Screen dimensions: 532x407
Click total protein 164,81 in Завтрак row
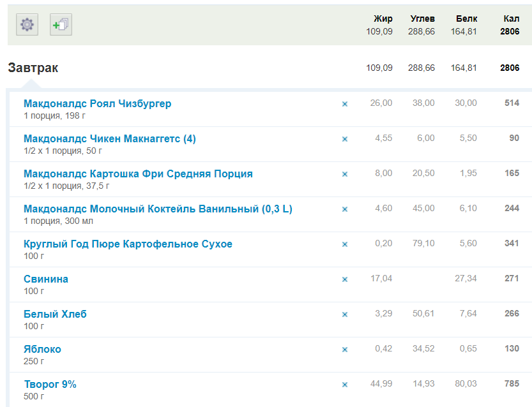(464, 68)
